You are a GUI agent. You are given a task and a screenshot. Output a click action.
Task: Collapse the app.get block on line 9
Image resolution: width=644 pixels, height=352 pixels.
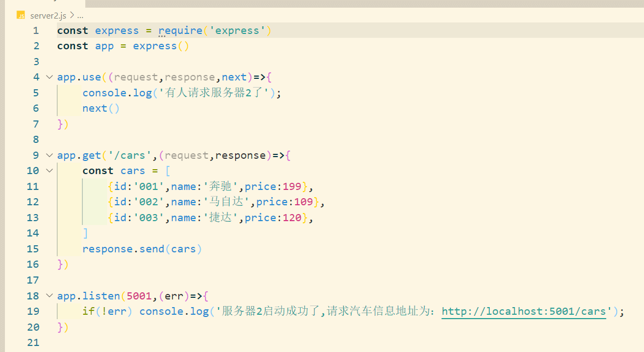[x=50, y=155]
